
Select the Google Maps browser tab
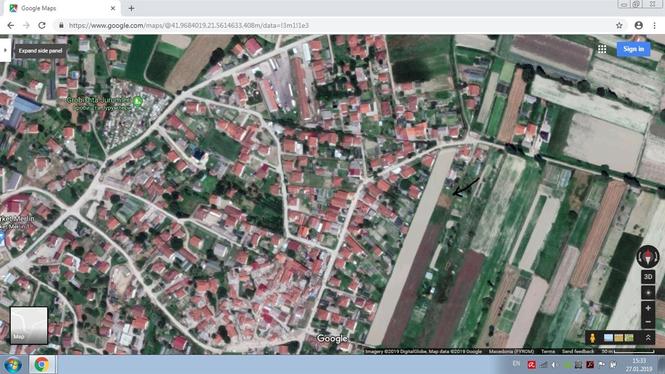click(61, 8)
